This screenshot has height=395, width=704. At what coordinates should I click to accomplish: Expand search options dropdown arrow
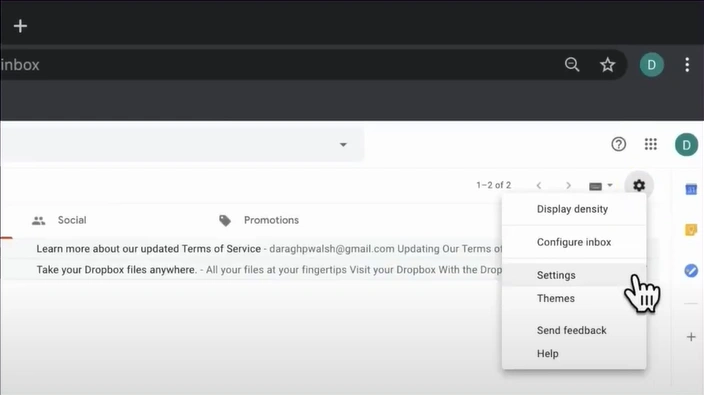[x=343, y=145]
